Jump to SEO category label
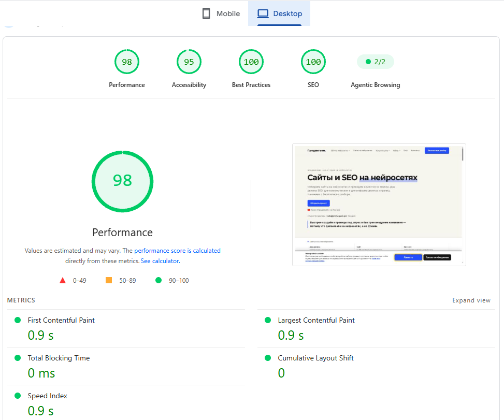504x420 pixels. [313, 85]
